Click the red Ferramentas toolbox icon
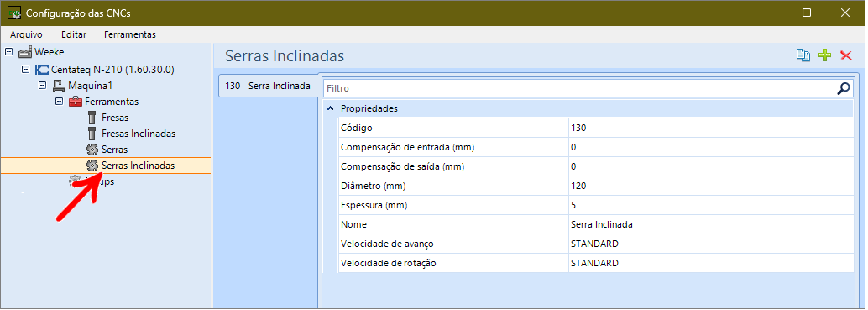Viewport: 868px width, 310px height. [x=76, y=102]
